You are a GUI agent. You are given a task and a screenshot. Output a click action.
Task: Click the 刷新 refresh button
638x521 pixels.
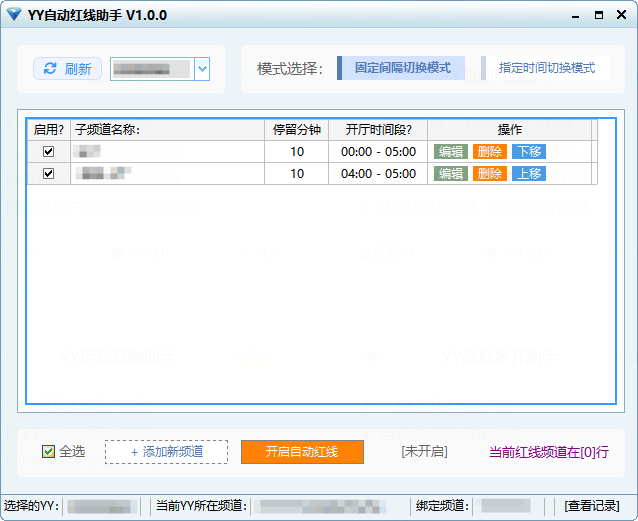click(x=67, y=68)
